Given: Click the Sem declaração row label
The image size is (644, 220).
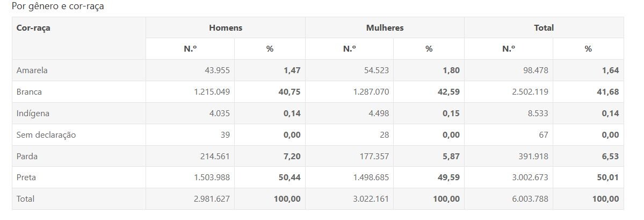Looking at the screenshot, I should pos(46,135).
